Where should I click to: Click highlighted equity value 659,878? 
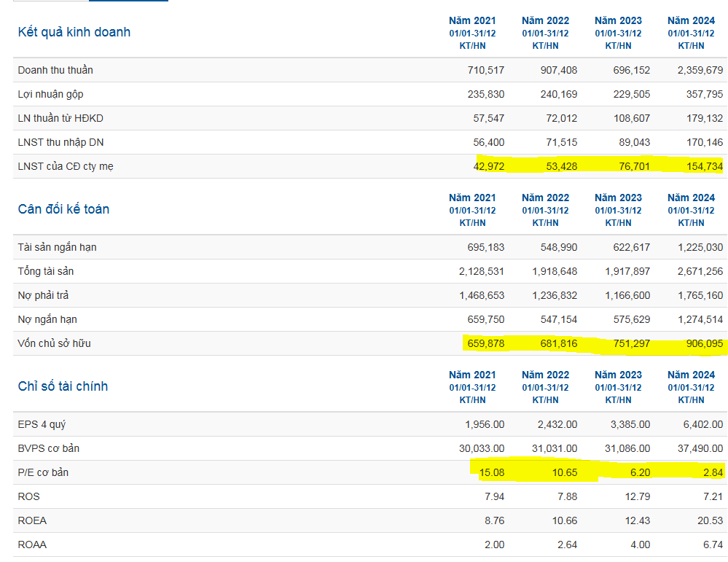tap(485, 344)
